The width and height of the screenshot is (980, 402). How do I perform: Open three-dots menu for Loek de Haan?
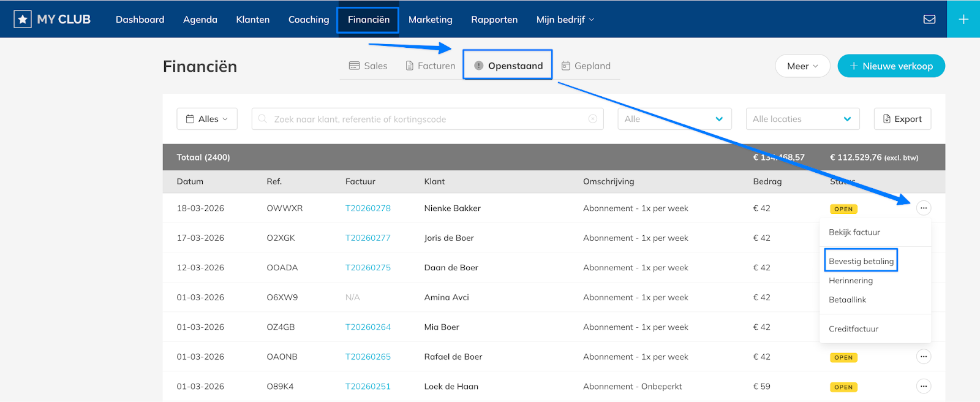(x=924, y=387)
